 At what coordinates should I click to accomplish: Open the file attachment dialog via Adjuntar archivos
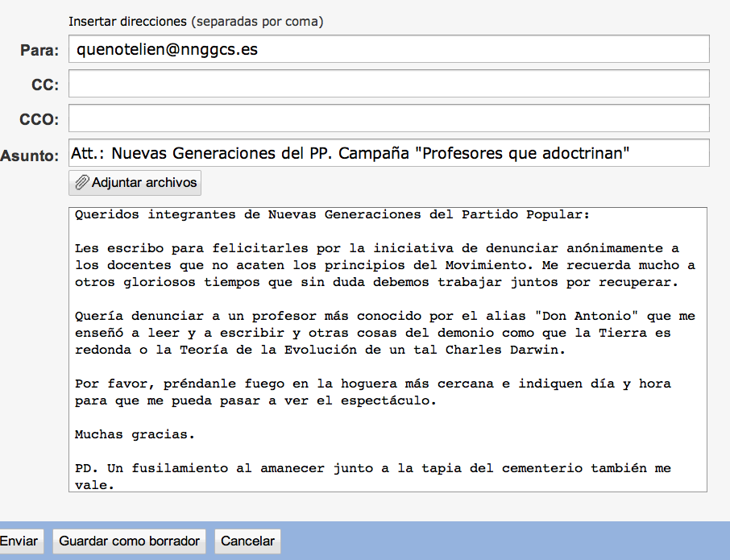pos(135,182)
